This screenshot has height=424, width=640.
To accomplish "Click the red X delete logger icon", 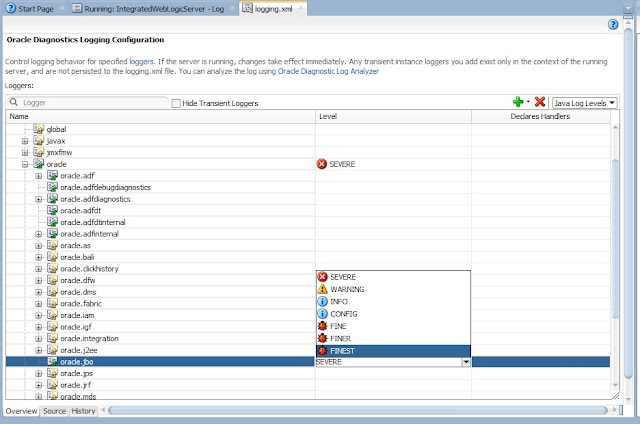I will 540,102.
